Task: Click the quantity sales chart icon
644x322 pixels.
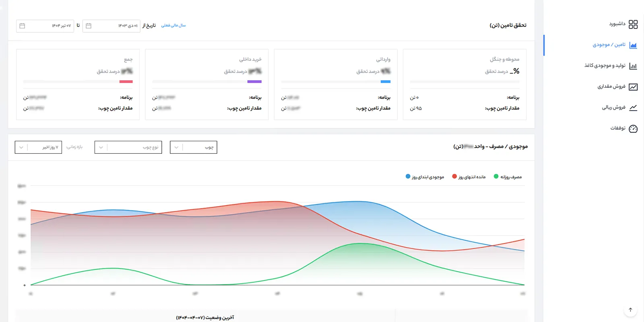Action: (633, 87)
